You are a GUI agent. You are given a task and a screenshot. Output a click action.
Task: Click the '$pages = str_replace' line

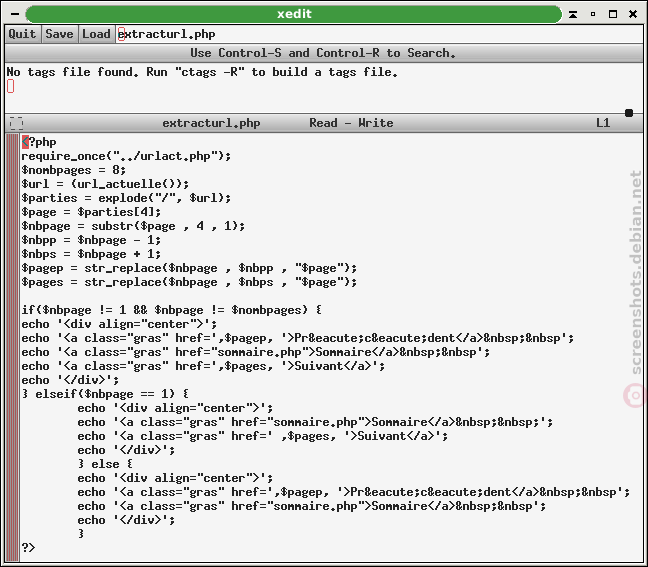[x=189, y=282]
